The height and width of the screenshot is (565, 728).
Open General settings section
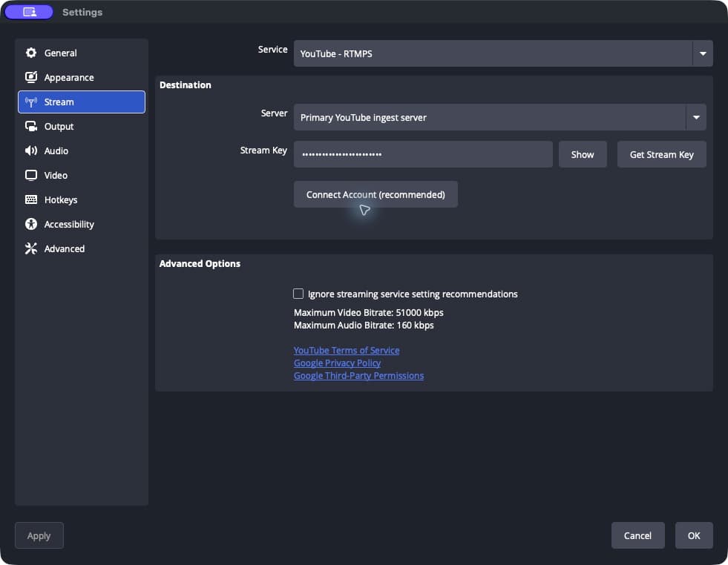(x=81, y=53)
